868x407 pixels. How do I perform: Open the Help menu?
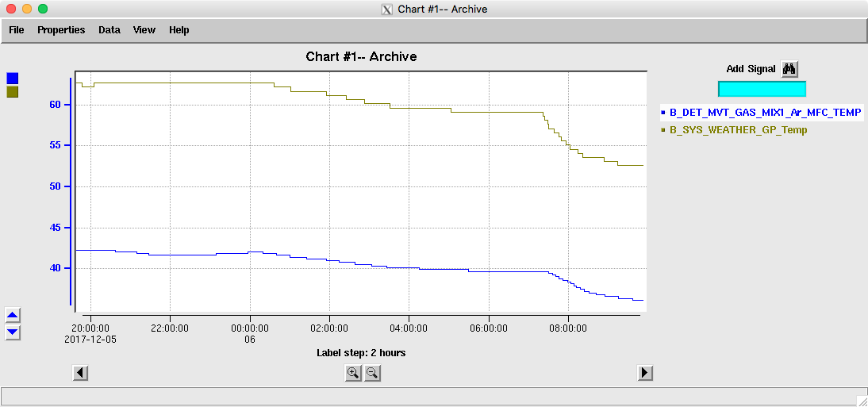tap(179, 30)
